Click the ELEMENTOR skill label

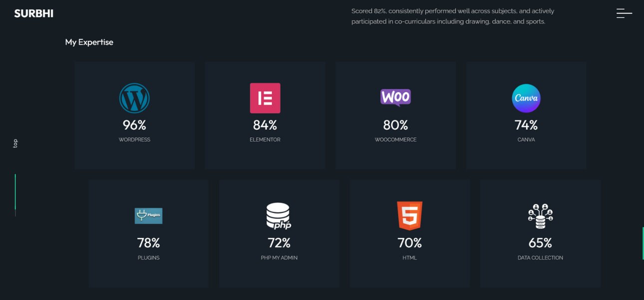tap(265, 140)
